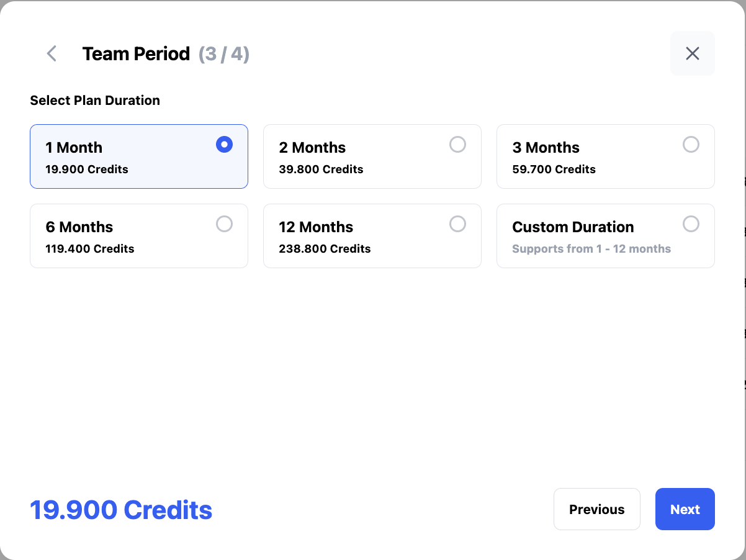Click the 39.800 Credits plan card text
746x560 pixels.
tap(321, 169)
